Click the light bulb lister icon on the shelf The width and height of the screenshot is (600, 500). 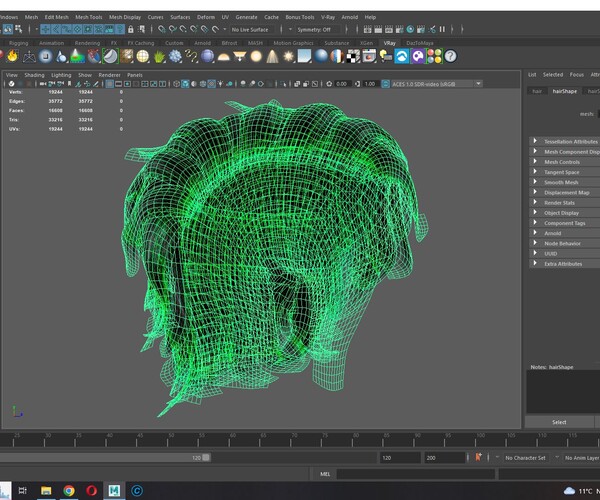(x=385, y=56)
